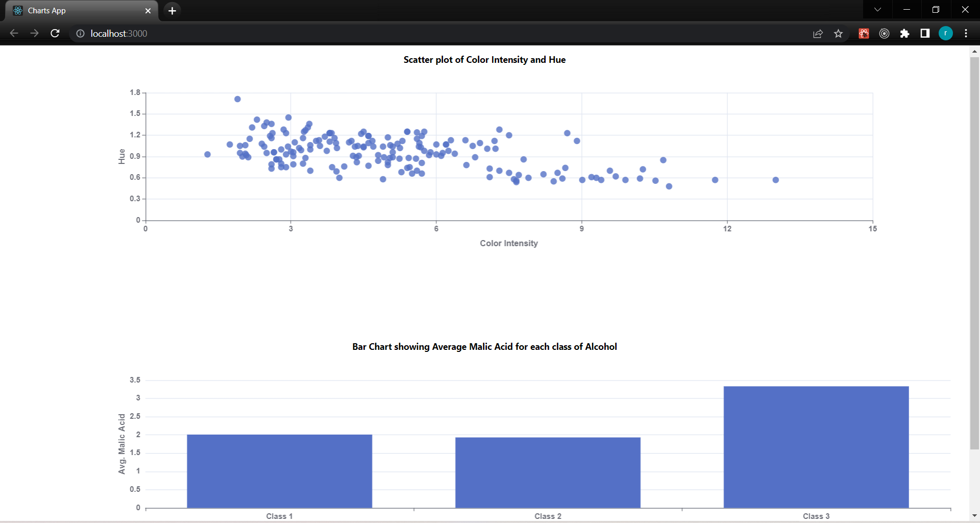Bookmark the page using the star icon
Image resolution: width=980 pixels, height=523 pixels.
[x=838, y=33]
